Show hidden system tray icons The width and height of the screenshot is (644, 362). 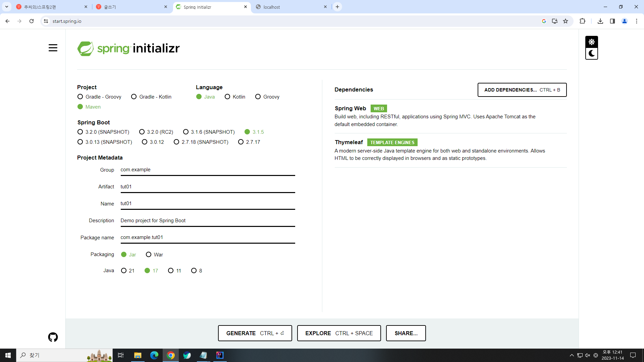click(572, 355)
